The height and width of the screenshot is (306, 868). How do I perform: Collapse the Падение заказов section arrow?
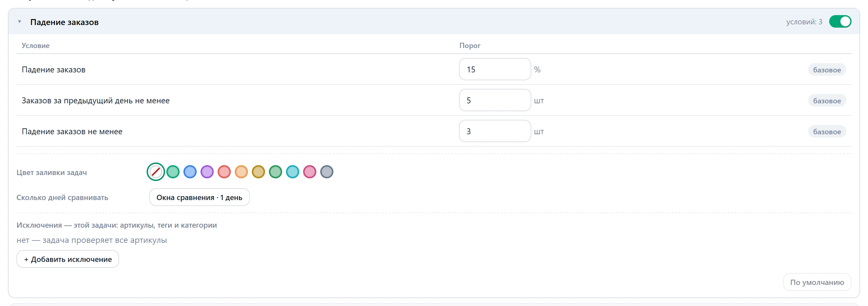coord(19,22)
